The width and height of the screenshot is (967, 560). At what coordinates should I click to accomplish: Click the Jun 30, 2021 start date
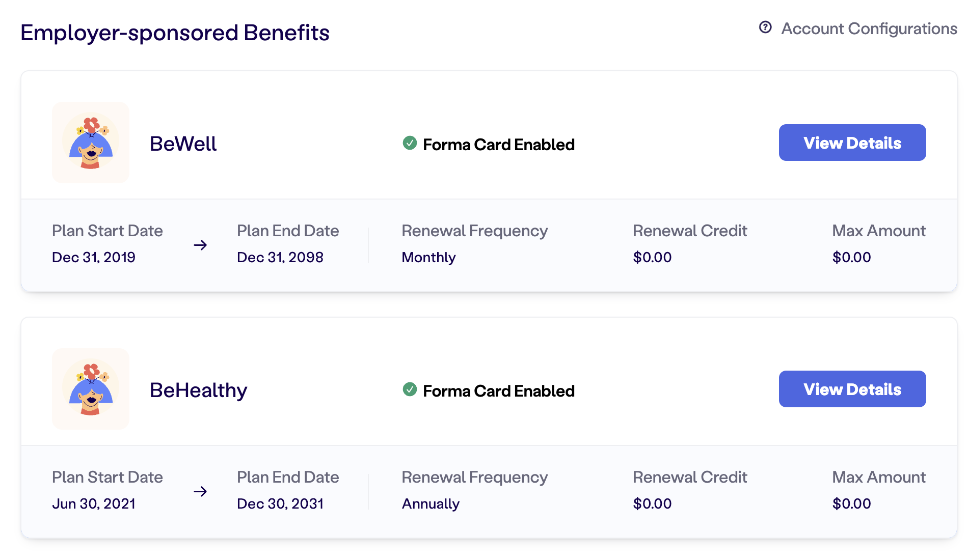coord(94,503)
